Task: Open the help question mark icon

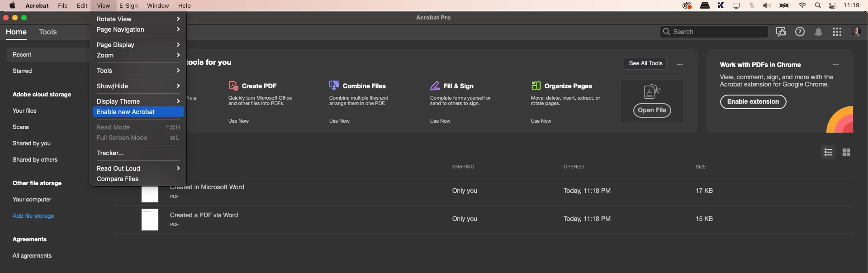Action: tap(800, 32)
